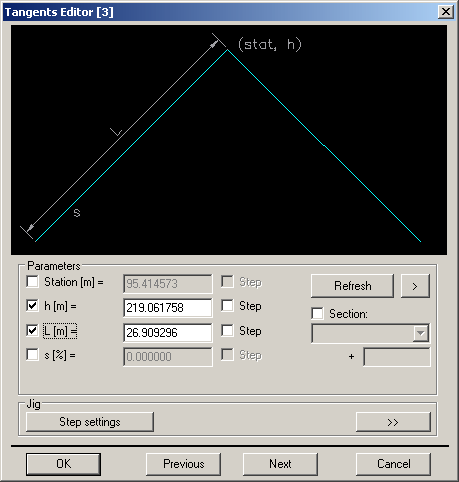Click the Refresh button

352,286
